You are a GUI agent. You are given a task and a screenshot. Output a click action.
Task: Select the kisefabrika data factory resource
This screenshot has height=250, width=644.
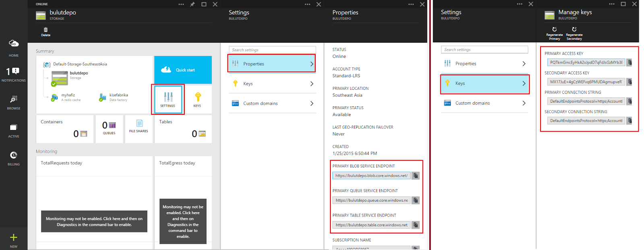pos(114,97)
